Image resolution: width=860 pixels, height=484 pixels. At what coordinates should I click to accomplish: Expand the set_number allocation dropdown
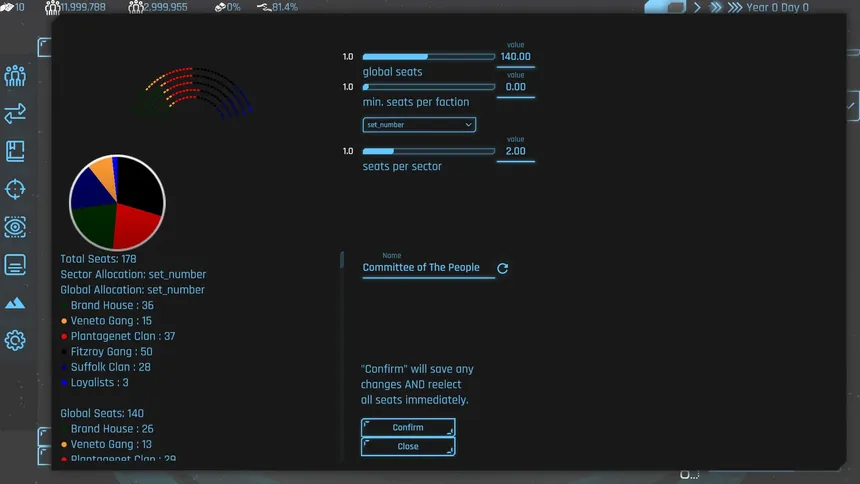(419, 125)
